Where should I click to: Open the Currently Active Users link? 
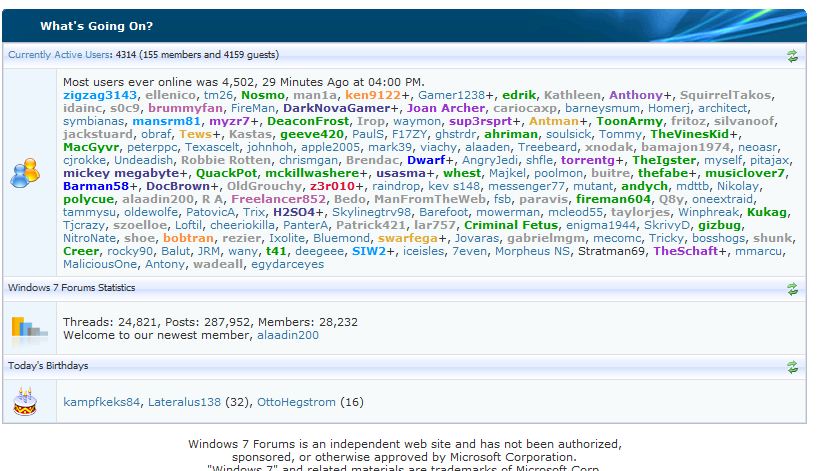pyautogui.click(x=59, y=55)
